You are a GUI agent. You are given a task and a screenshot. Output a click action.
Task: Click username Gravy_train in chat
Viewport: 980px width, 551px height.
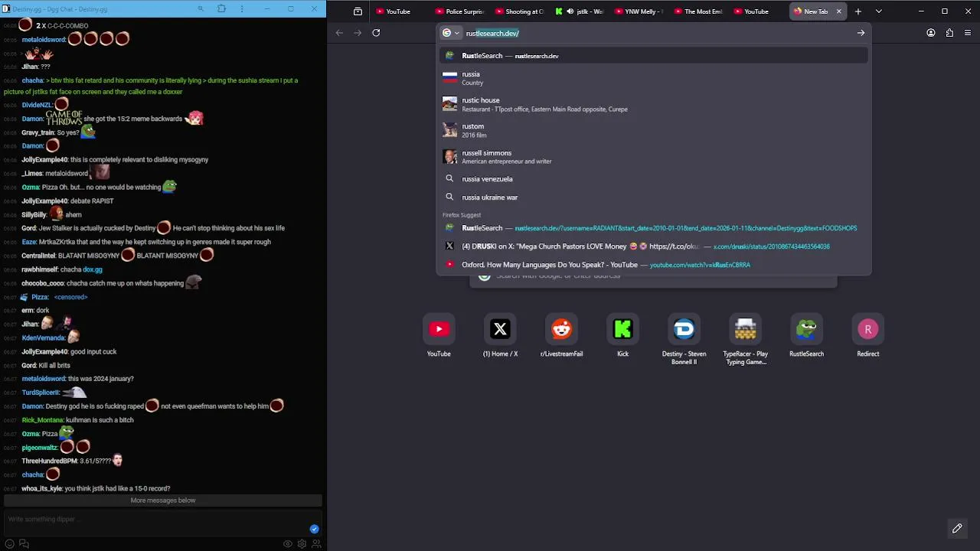pos(38,132)
